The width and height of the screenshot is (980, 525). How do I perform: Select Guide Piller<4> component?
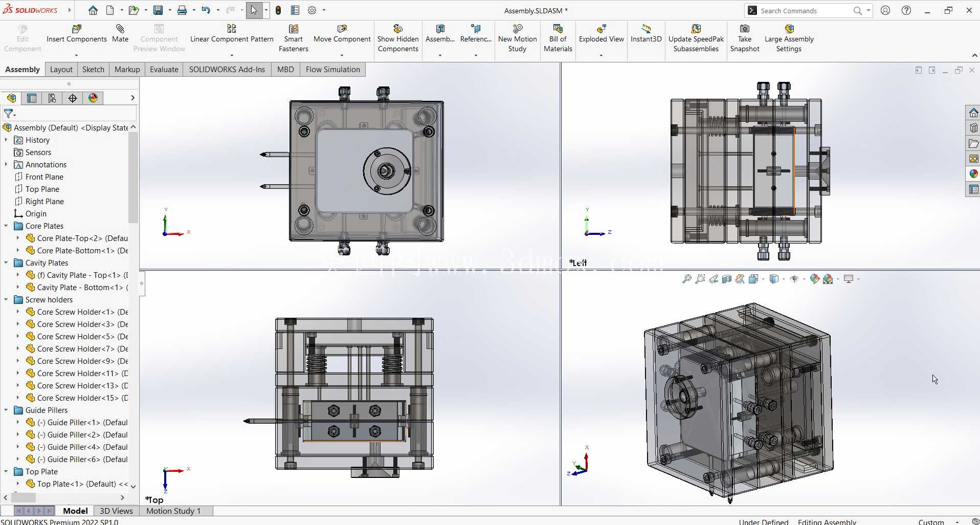tap(76, 447)
